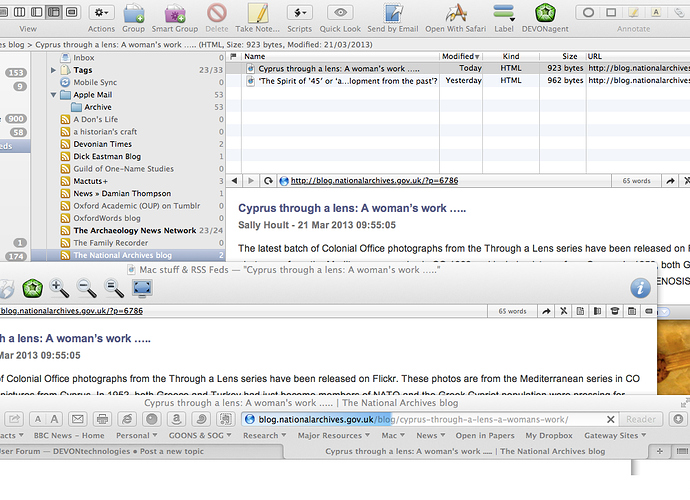The width and height of the screenshot is (690, 500).
Task: Select the rectangle annotation tool
Action: point(611,12)
